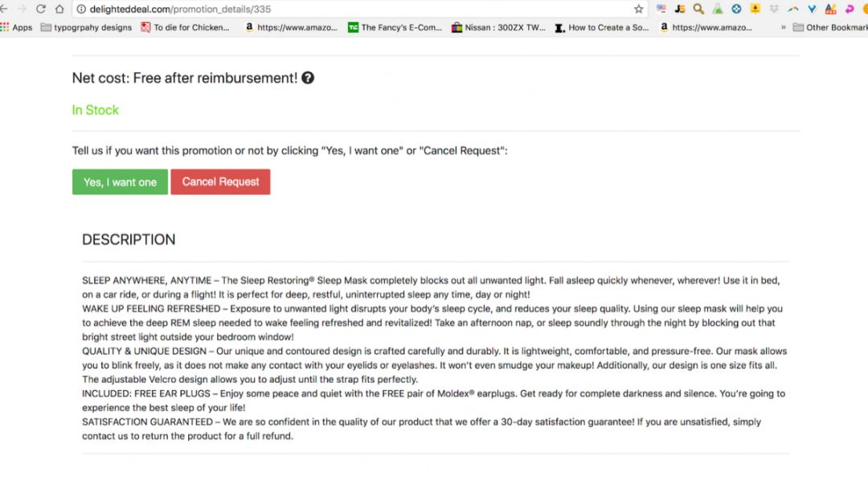The height and width of the screenshot is (477, 868).
Task: Go to the browser home page icon
Action: tap(59, 9)
